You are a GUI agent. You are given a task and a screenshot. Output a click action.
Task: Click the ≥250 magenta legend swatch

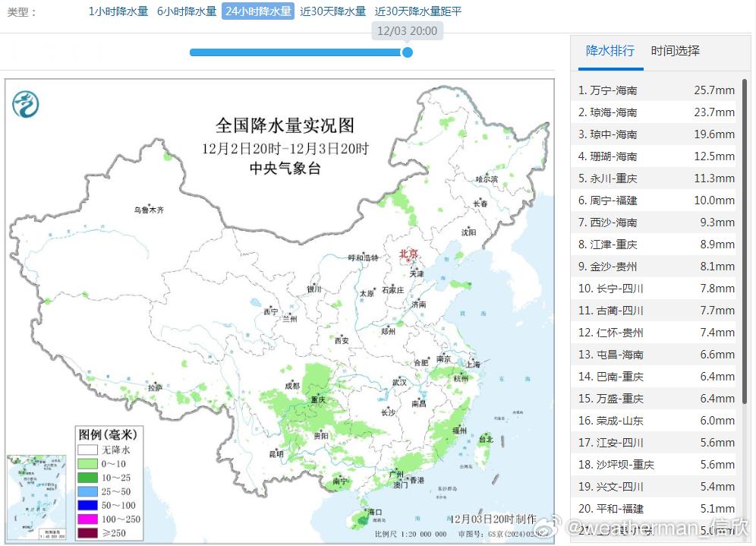click(x=88, y=532)
